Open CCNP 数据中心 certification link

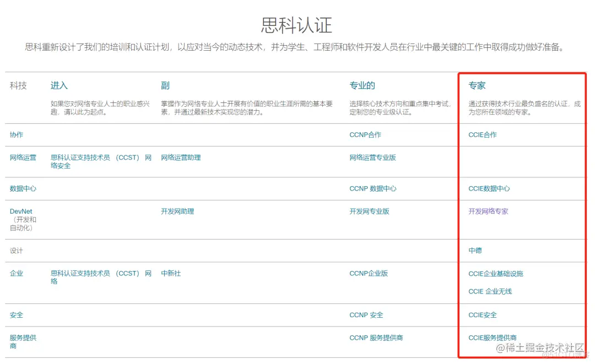coord(372,189)
